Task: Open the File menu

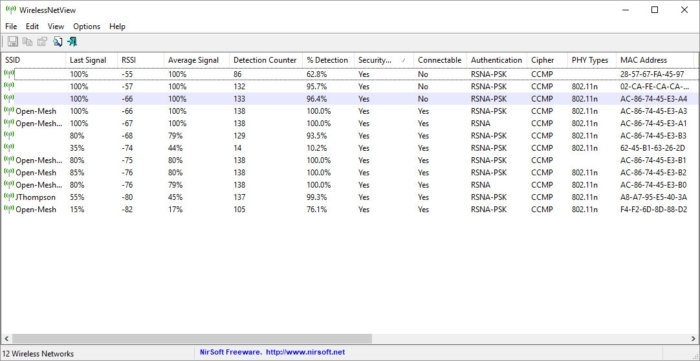Action: 11,26
